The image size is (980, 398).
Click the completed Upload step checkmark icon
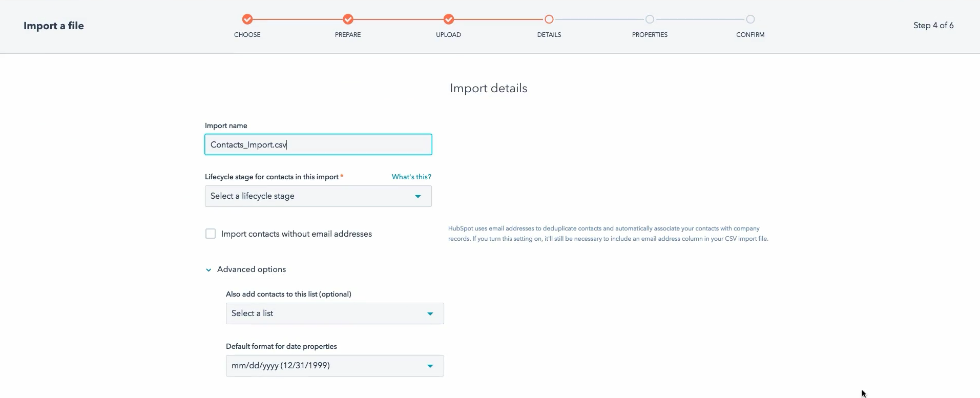pyautogui.click(x=449, y=19)
